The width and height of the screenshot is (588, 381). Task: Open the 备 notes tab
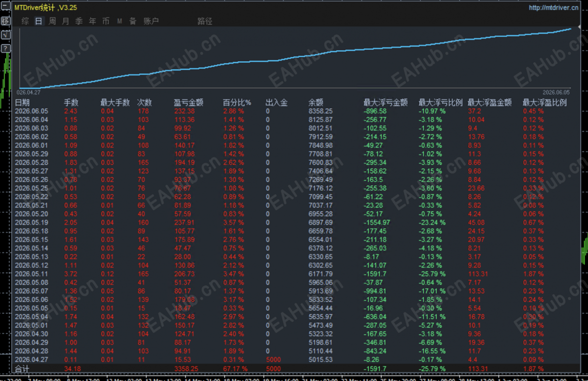133,21
